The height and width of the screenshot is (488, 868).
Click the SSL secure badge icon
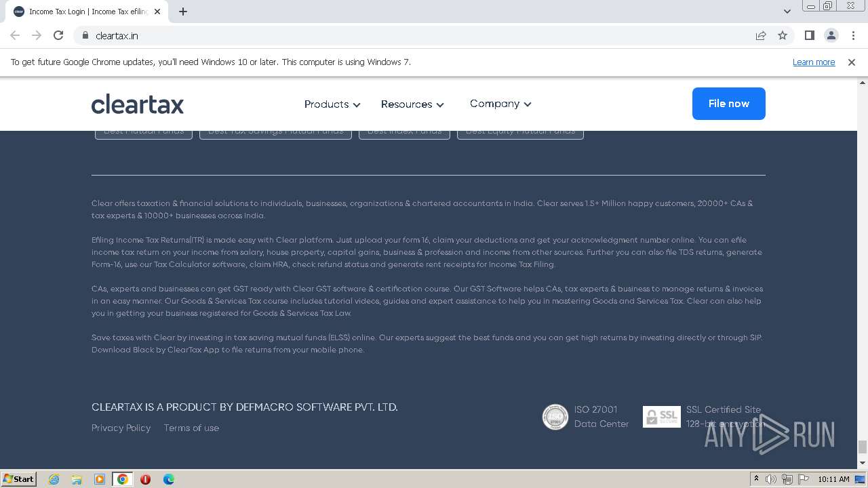coord(661,417)
